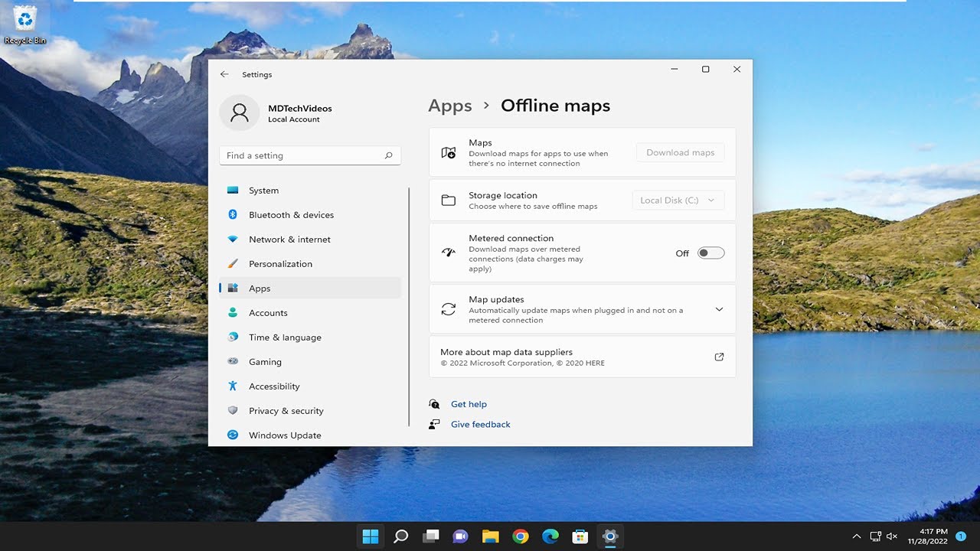Click the Map updates refresh icon

pos(449,309)
